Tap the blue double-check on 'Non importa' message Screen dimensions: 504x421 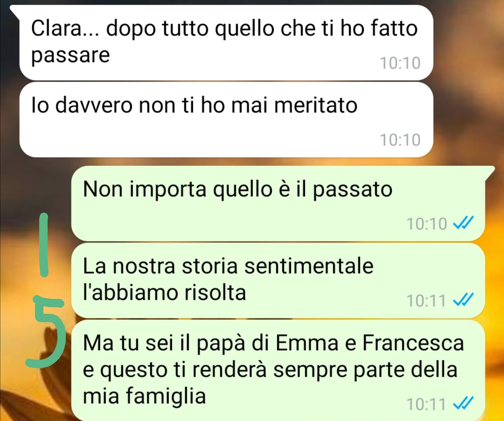point(463,223)
